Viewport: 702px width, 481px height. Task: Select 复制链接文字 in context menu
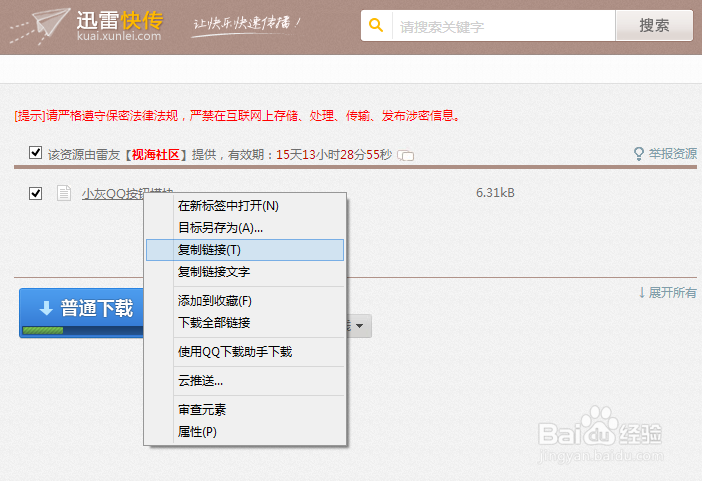[x=245, y=272]
